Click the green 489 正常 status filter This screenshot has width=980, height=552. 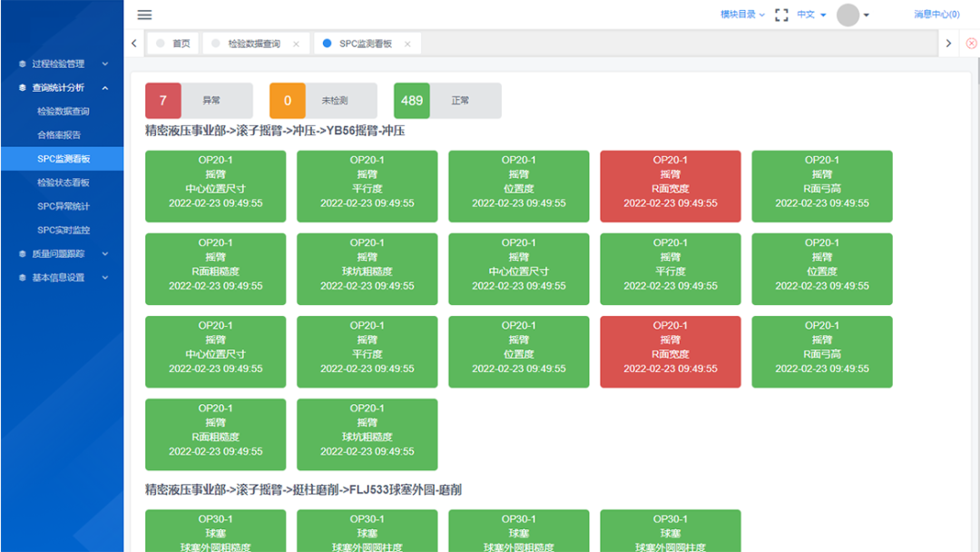pyautogui.click(x=447, y=101)
